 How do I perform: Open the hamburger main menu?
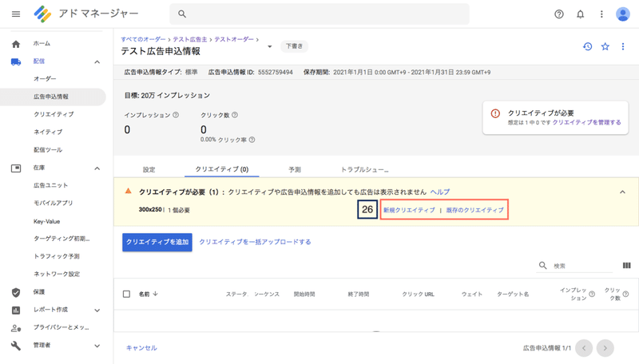tap(16, 14)
